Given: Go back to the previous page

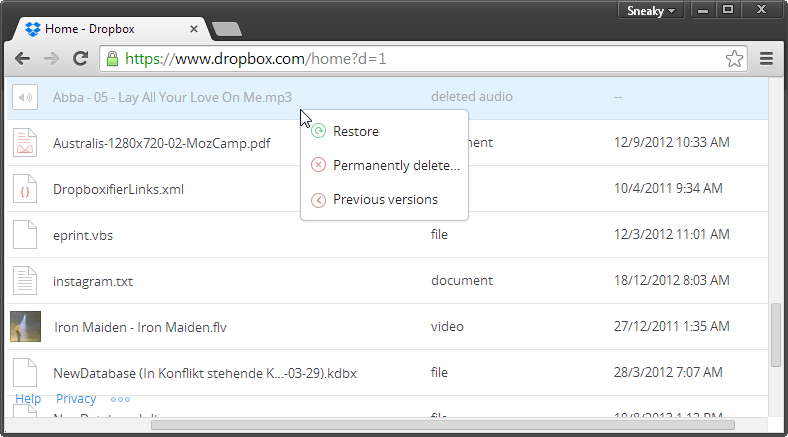Looking at the screenshot, I should click(x=23, y=59).
